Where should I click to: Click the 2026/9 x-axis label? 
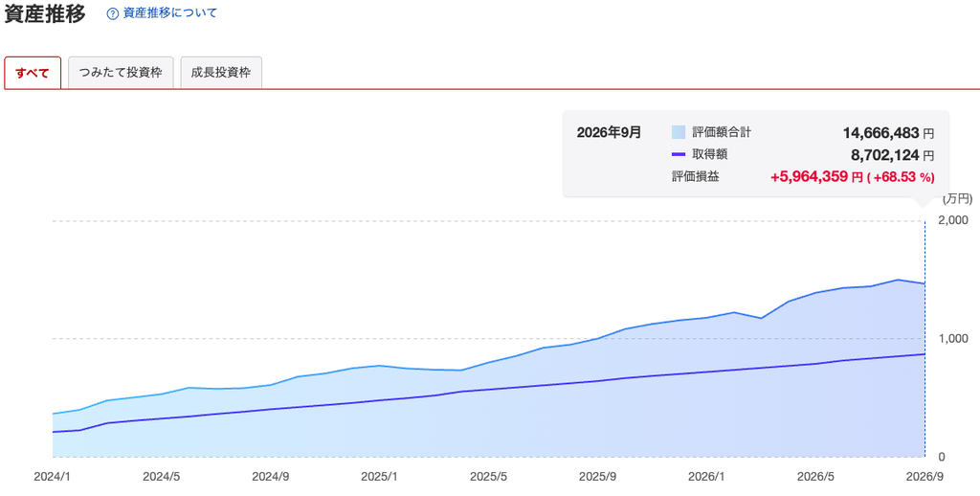point(924,477)
